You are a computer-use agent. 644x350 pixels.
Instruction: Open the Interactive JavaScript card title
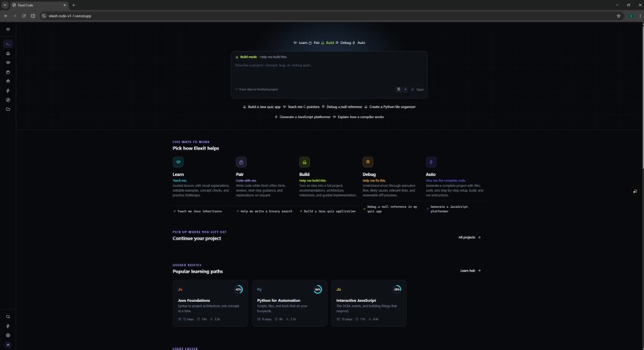[356, 300]
